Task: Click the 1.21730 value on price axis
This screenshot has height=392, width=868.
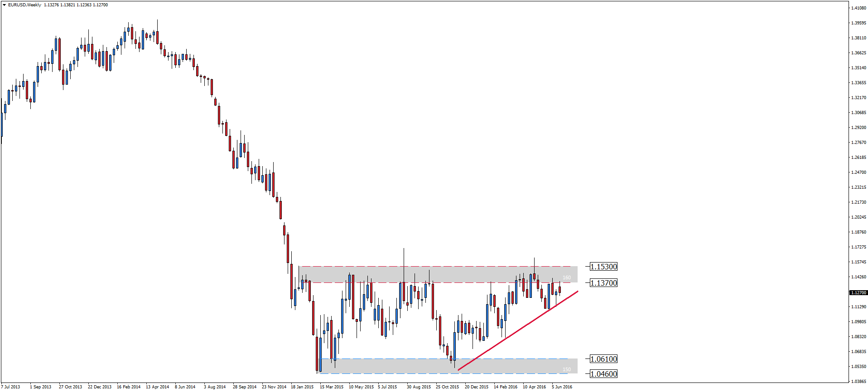Action: tap(858, 202)
